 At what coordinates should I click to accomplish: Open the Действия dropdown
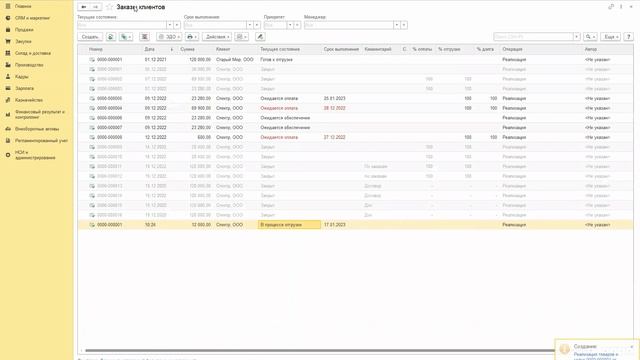[x=217, y=37]
